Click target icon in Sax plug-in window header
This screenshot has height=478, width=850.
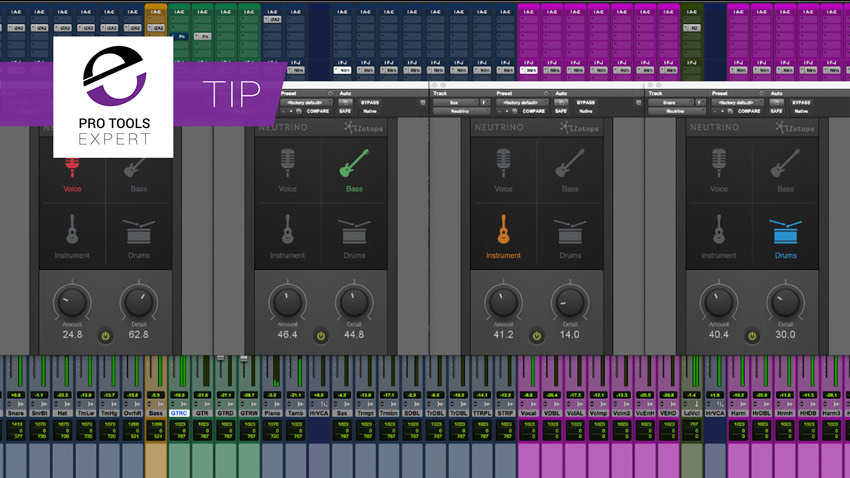coord(639,102)
